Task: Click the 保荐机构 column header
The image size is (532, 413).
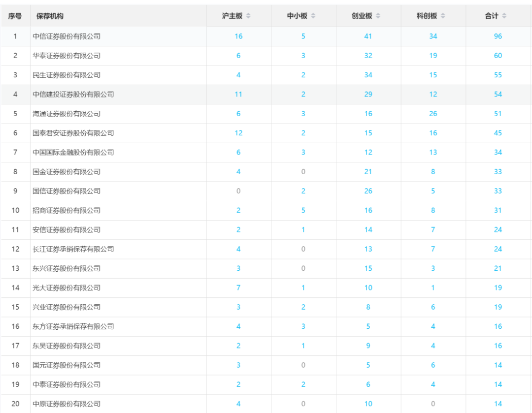Action: [x=50, y=16]
